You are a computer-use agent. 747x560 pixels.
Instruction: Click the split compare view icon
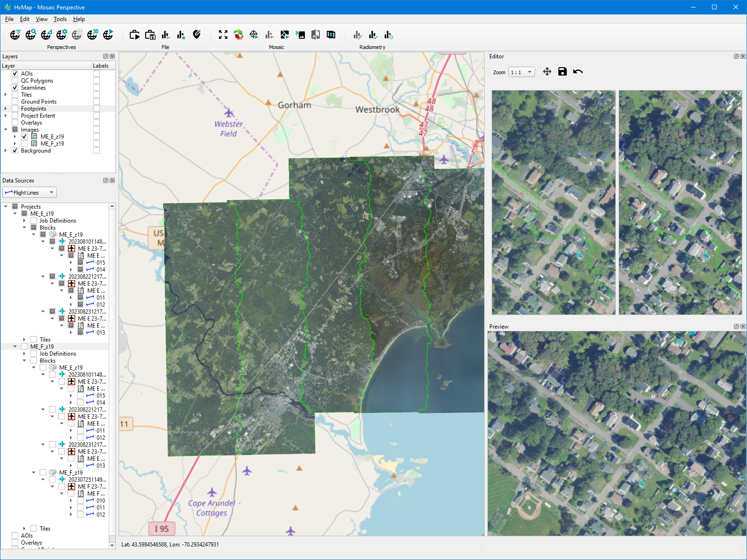pos(316,35)
